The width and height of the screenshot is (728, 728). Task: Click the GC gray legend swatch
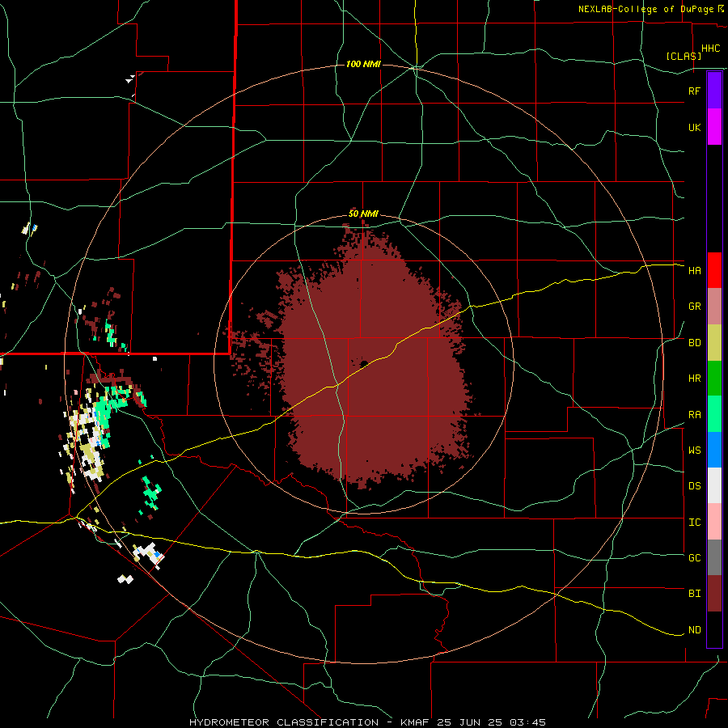pos(714,557)
